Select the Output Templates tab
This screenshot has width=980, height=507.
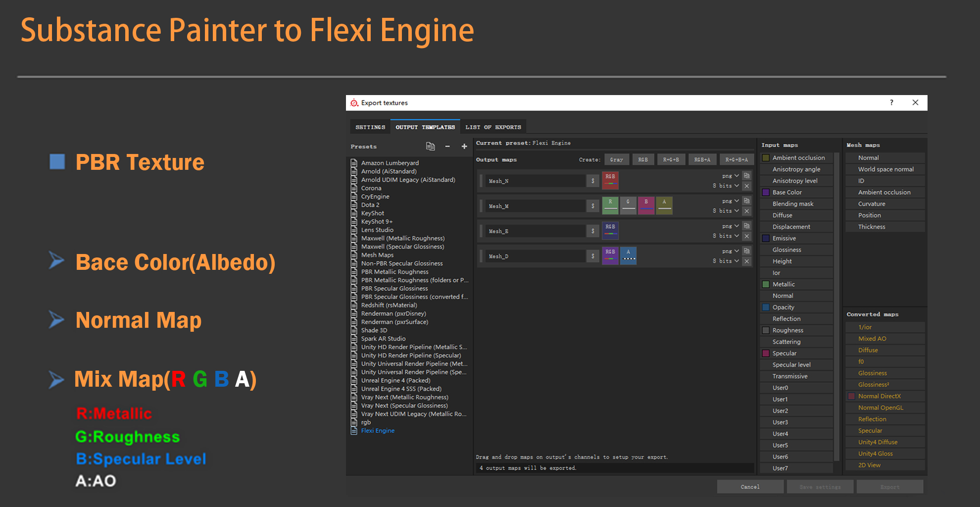[425, 127]
